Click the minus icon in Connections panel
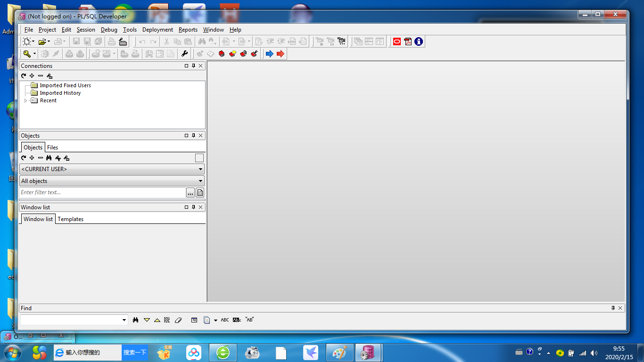The width and height of the screenshot is (644, 362). point(41,76)
